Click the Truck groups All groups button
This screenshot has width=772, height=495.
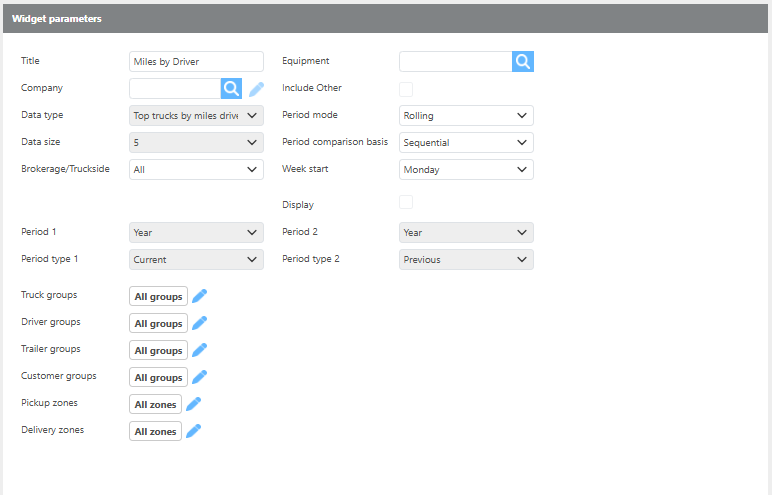point(158,296)
